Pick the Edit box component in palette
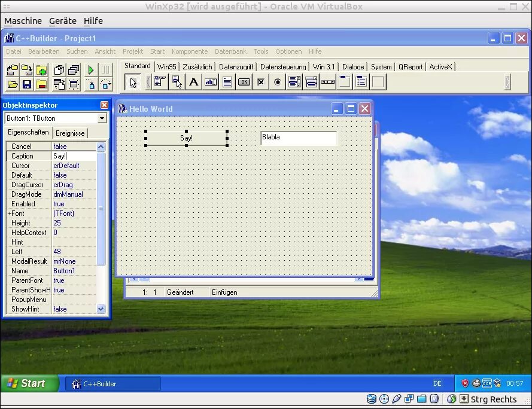 211,82
